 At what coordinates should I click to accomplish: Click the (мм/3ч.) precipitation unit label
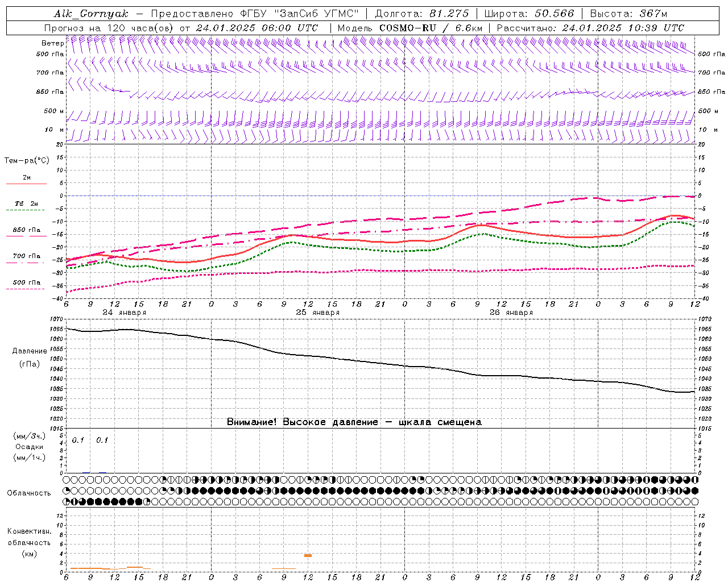pos(30,436)
